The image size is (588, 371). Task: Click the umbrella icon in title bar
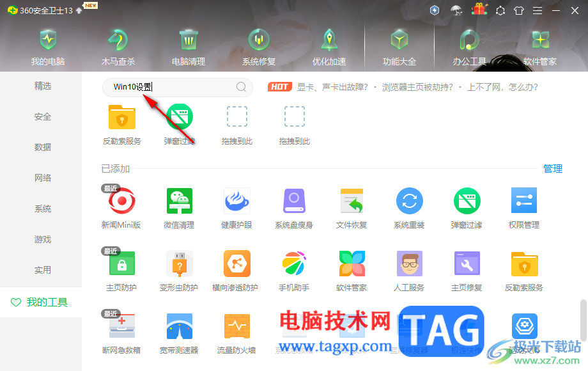pos(456,10)
